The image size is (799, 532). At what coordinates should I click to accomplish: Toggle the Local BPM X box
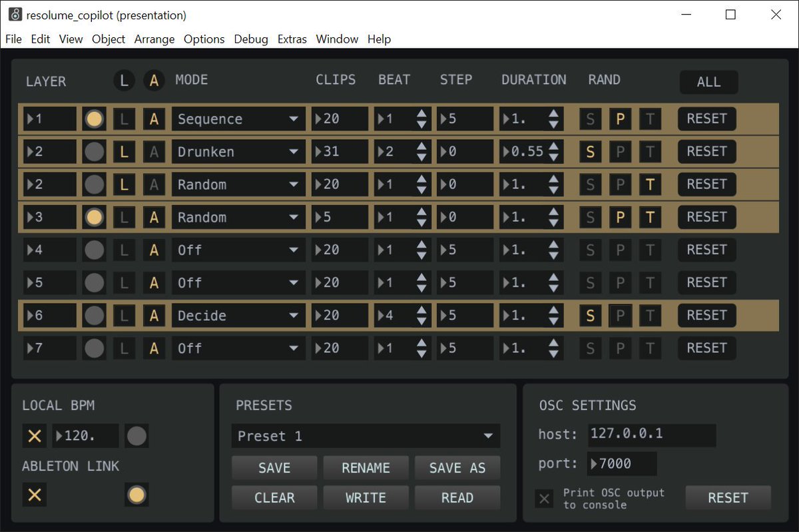(x=35, y=436)
